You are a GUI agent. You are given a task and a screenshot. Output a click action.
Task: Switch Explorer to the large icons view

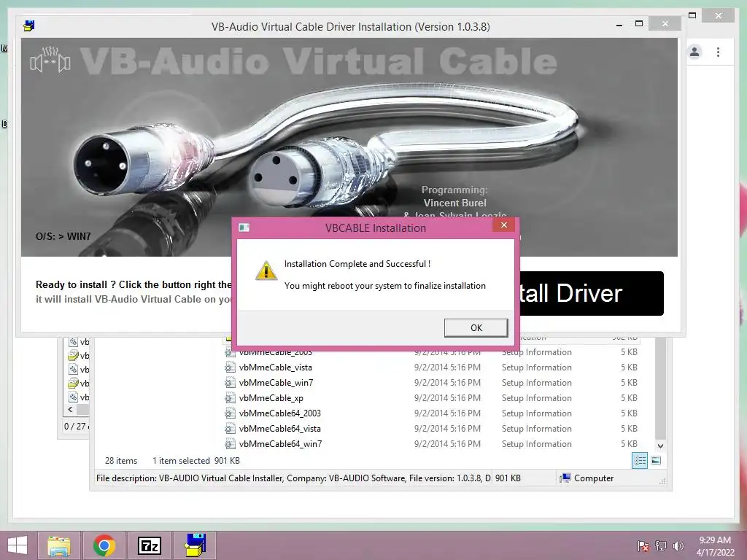point(656,461)
